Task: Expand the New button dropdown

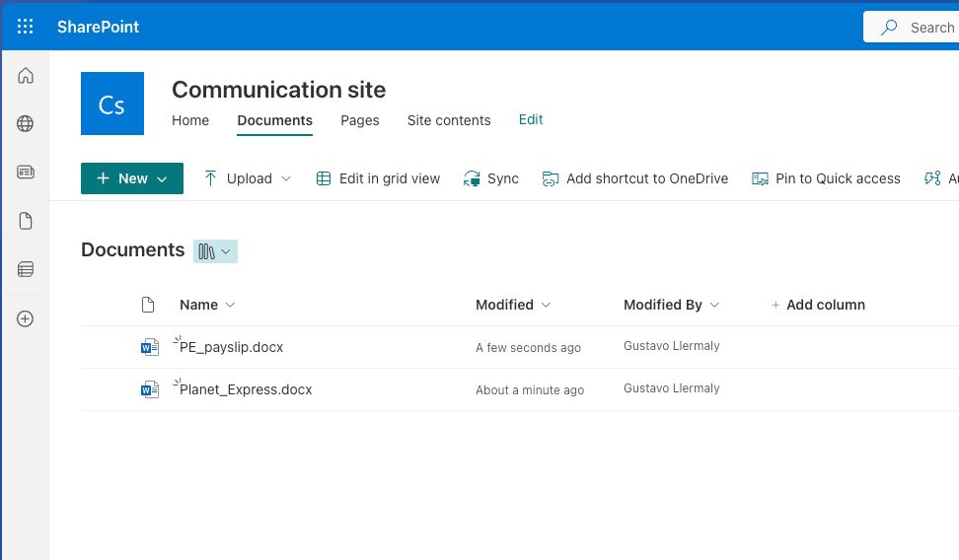Action: click(132, 178)
